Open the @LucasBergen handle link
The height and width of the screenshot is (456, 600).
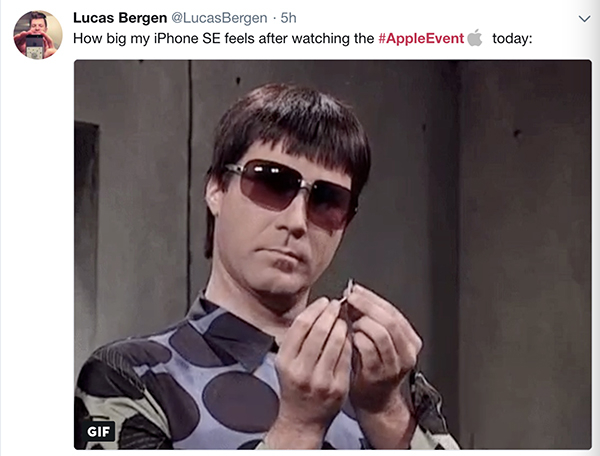219,18
